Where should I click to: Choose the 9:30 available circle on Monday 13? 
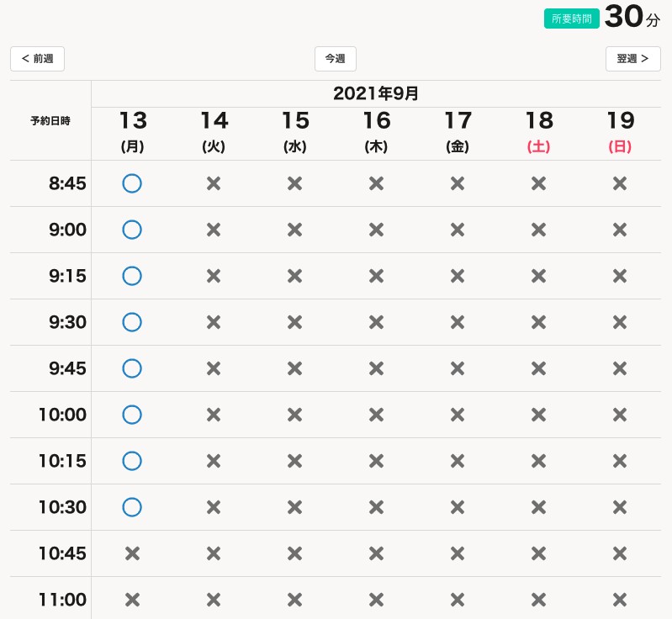pyautogui.click(x=132, y=322)
